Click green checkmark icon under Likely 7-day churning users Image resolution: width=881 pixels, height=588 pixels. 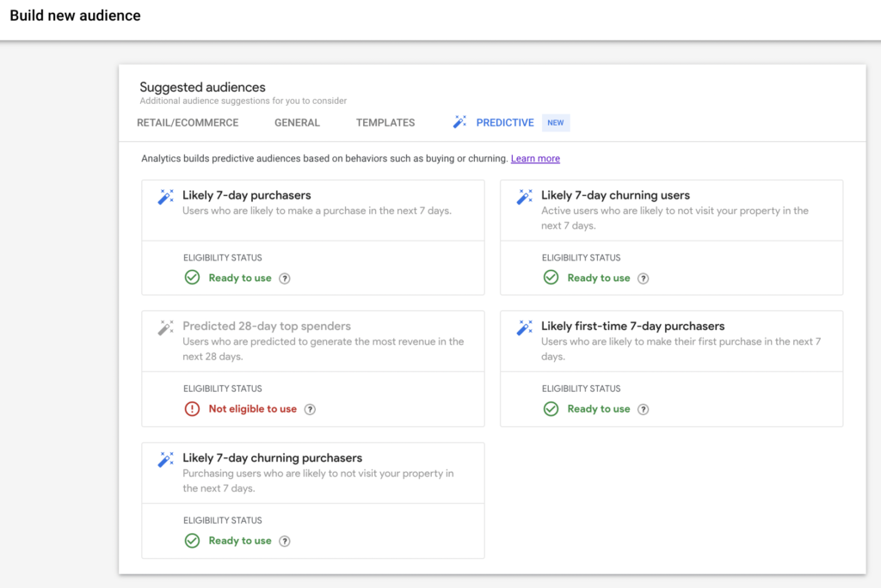[x=551, y=278]
